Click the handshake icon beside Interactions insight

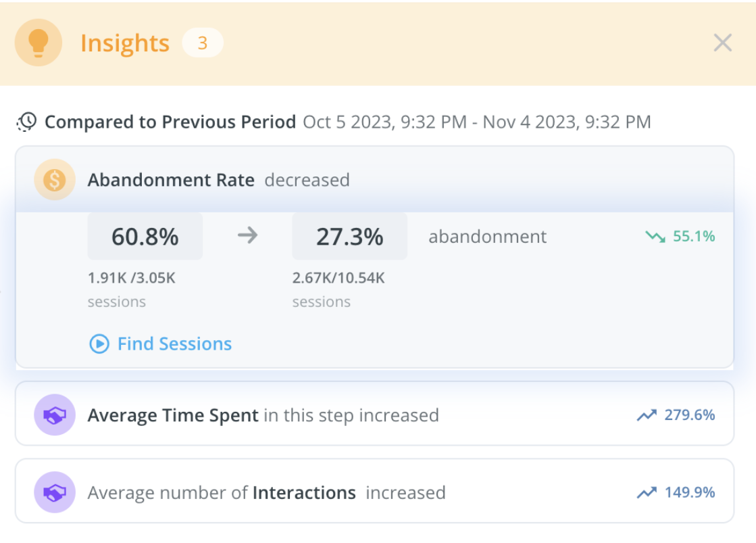54,492
